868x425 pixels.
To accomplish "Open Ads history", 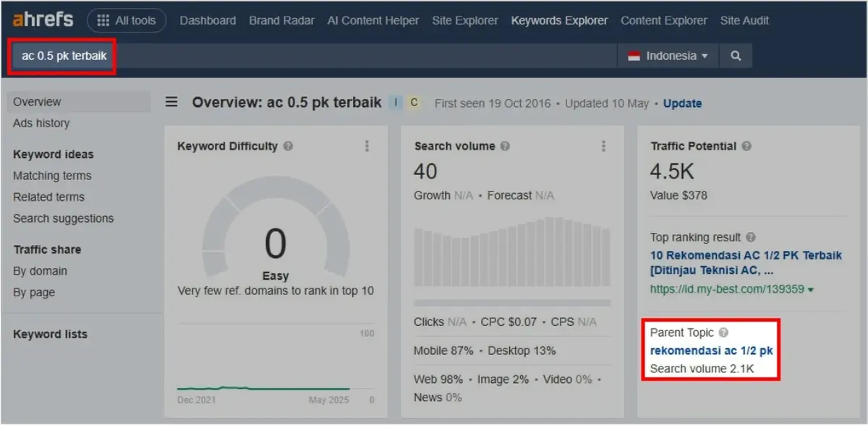I will 41,124.
